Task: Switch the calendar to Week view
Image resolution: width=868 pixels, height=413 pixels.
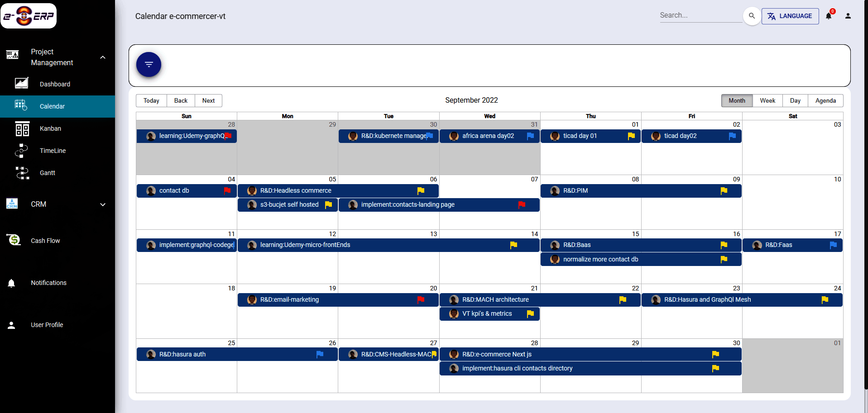Action: (x=767, y=100)
